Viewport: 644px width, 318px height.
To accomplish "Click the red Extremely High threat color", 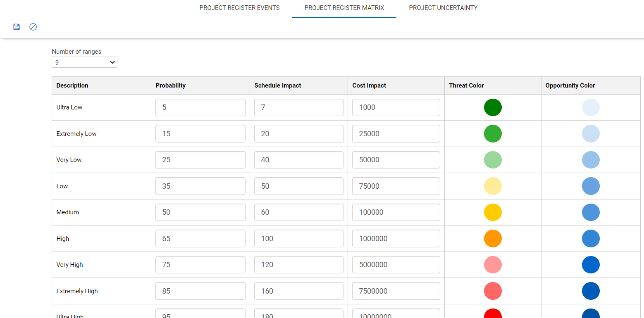I will tap(493, 291).
